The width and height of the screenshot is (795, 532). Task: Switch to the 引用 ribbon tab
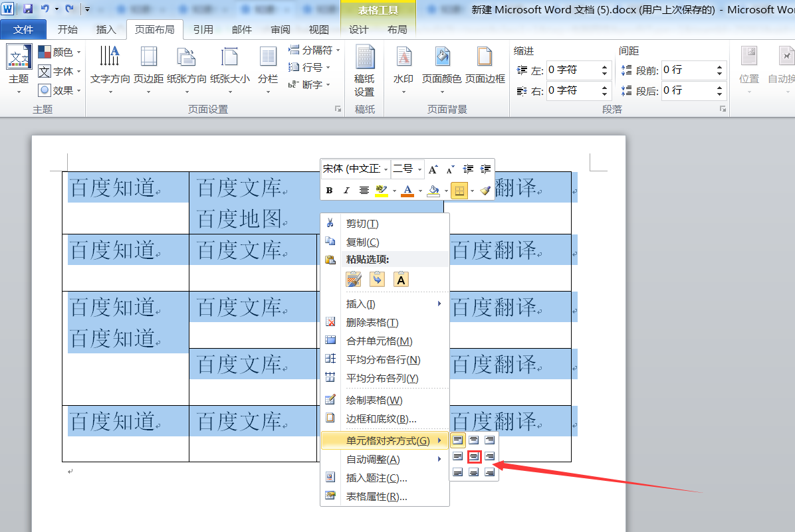(203, 30)
